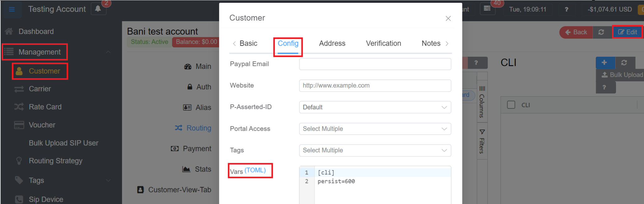The height and width of the screenshot is (204, 644).
Task: Open the Verification tab
Action: point(383,44)
